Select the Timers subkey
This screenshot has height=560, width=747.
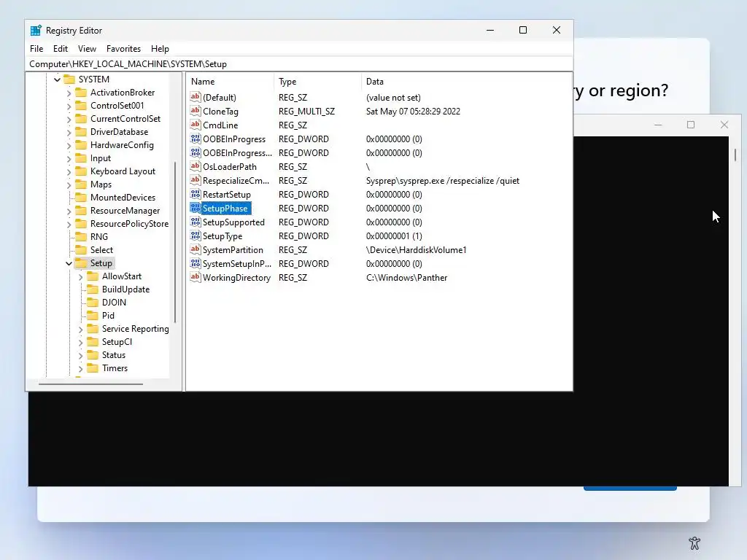(x=115, y=368)
